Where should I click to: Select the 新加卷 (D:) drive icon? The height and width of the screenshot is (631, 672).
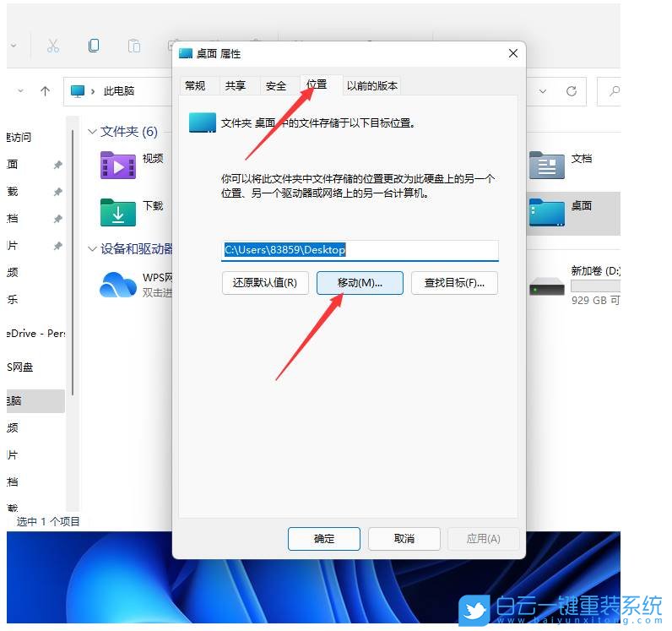point(547,286)
